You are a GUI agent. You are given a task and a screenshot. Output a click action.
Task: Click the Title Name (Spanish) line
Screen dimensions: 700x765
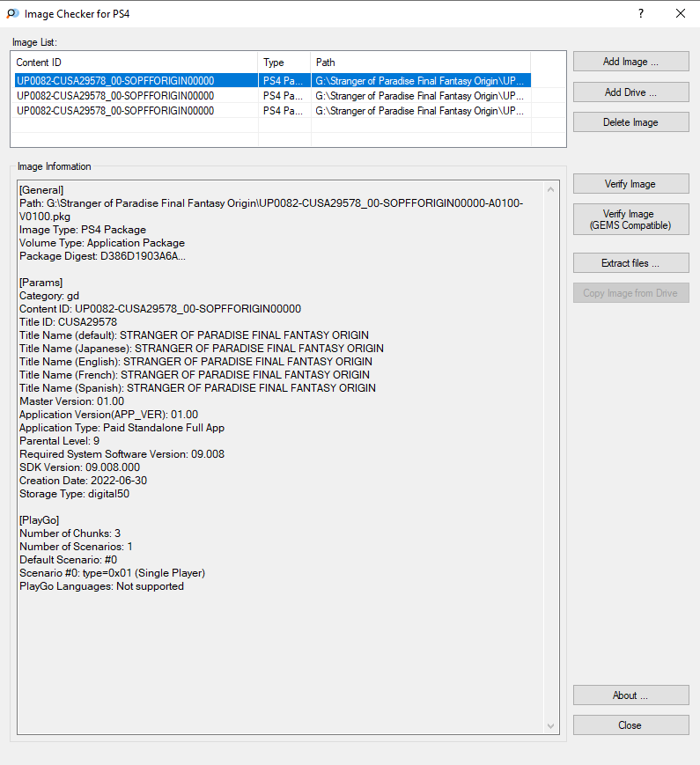click(x=198, y=387)
